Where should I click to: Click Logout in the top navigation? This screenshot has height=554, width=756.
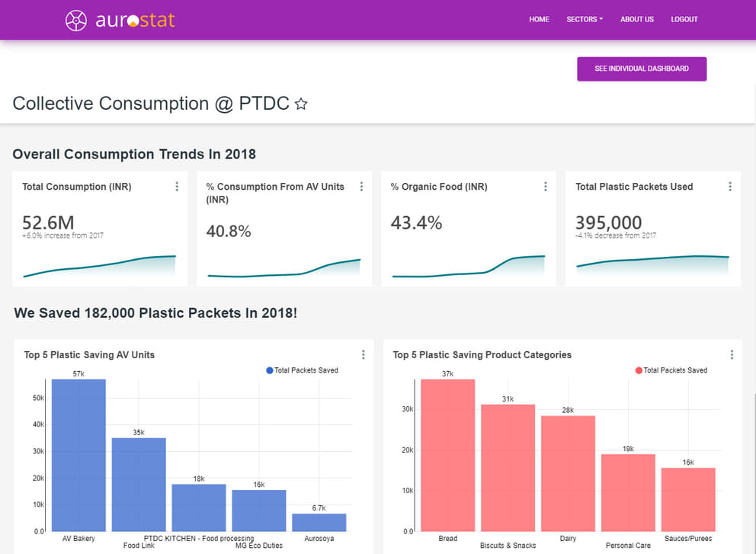pyautogui.click(x=684, y=19)
